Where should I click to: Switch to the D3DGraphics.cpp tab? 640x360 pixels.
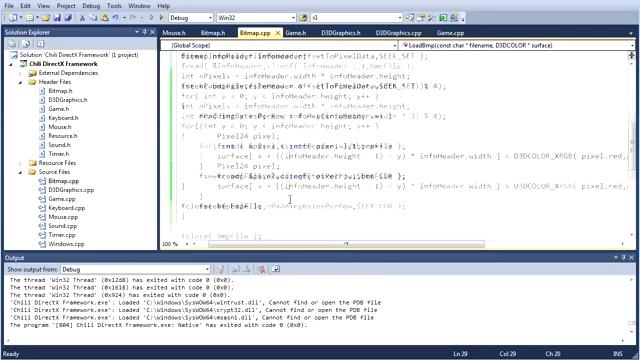pos(398,33)
